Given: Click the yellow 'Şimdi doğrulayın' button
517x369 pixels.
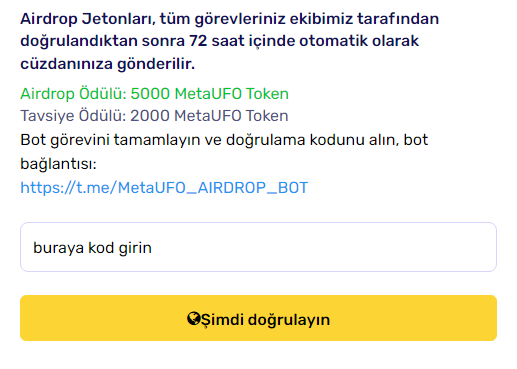Looking at the screenshot, I should click(258, 318).
